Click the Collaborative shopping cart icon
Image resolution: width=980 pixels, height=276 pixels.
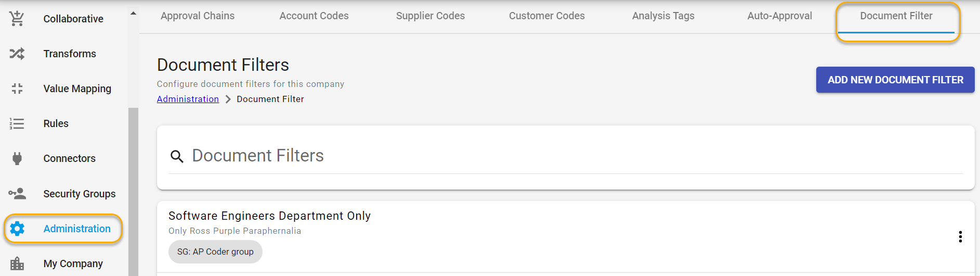click(17, 19)
